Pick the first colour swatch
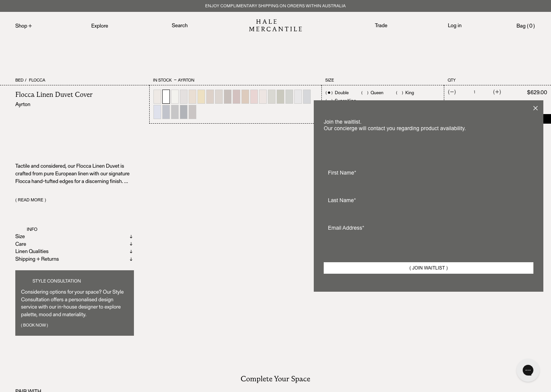Image resolution: width=551 pixels, height=392 pixels. [157, 97]
